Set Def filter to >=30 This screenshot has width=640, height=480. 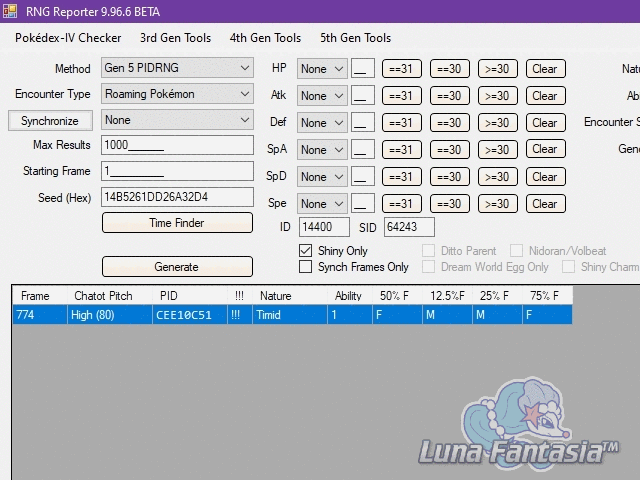(498, 123)
